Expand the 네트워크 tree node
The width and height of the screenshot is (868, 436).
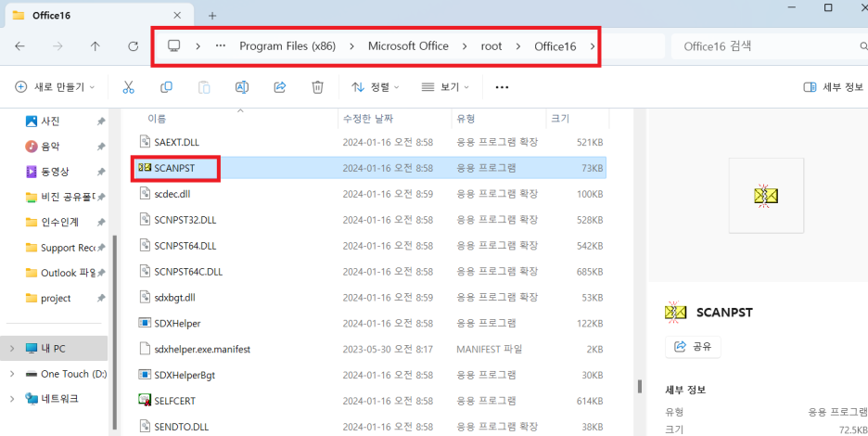pyautogui.click(x=12, y=399)
